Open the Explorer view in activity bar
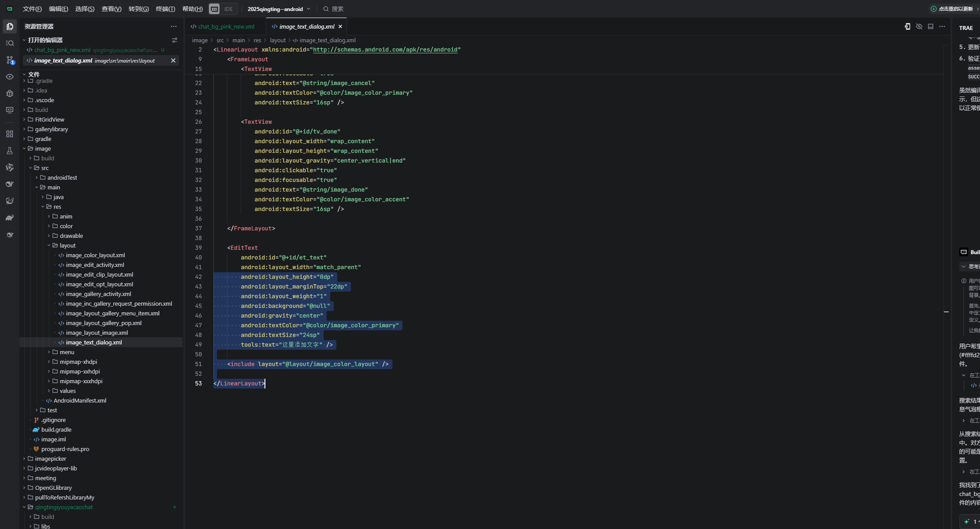The image size is (980, 529). [x=10, y=26]
